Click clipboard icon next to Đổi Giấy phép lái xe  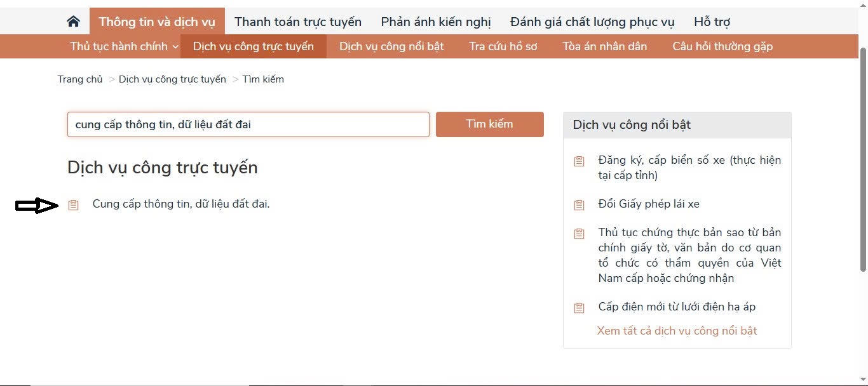coord(579,204)
